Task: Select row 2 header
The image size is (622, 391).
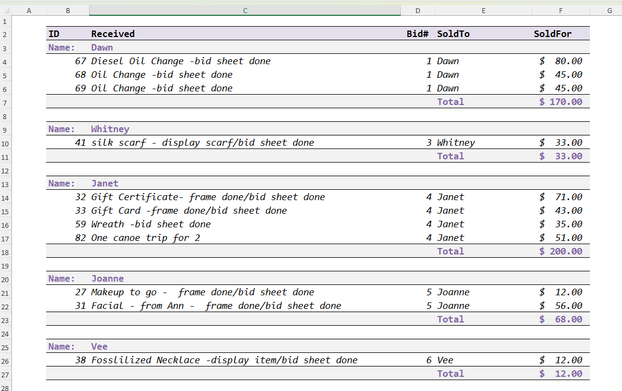Action: [6, 34]
